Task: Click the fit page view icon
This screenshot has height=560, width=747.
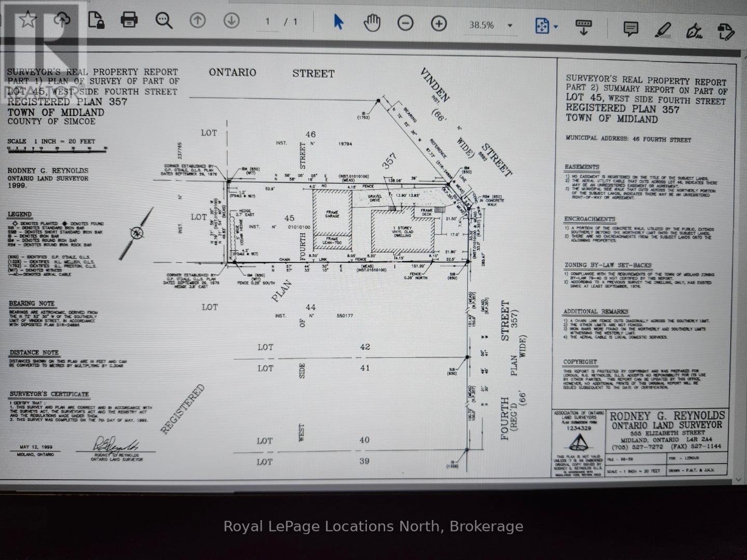Action: tap(542, 25)
